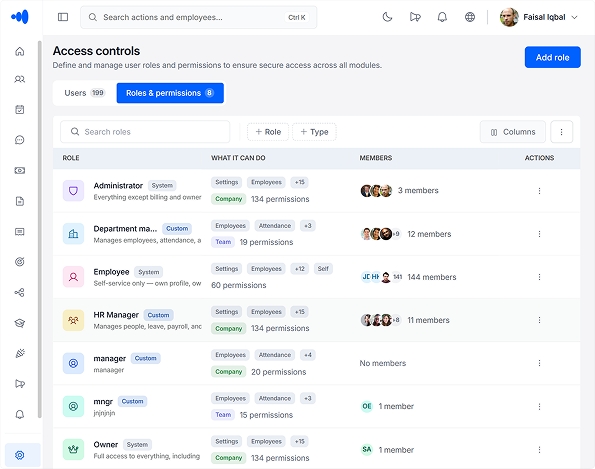Open calendar check icon in sidebar
The height and width of the screenshot is (469, 595).
coord(20,109)
